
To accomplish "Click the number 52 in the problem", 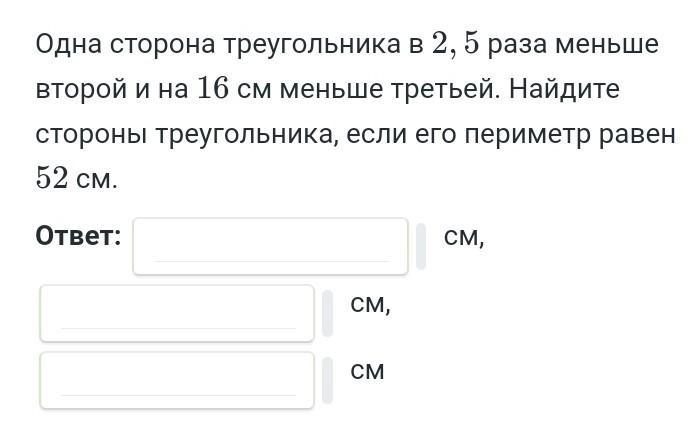I will 50,179.
